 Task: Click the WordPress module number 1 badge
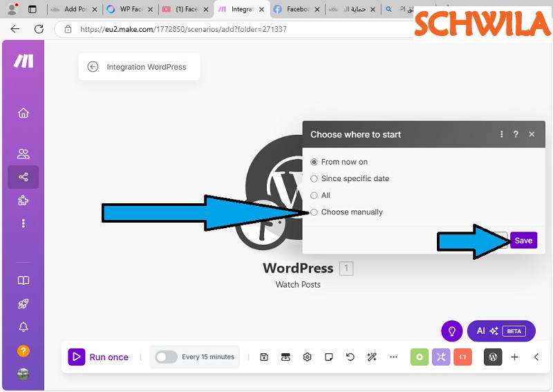tap(346, 268)
